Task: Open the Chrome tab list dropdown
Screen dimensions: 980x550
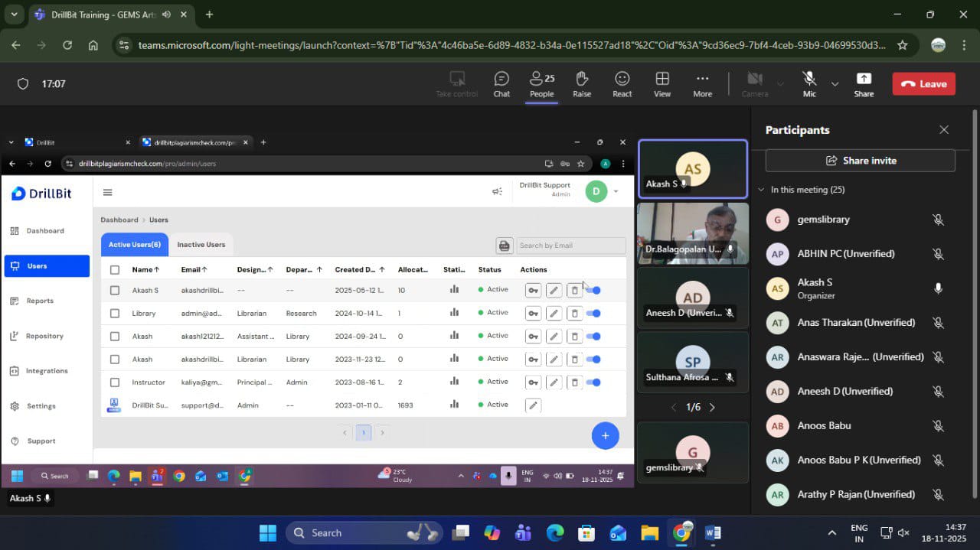Action: pos(14,15)
